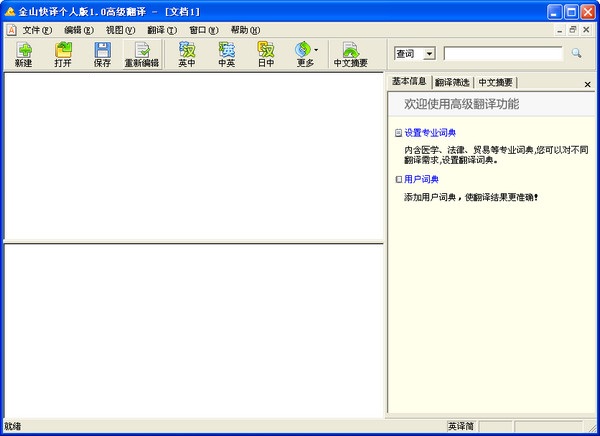Translate with the 中英 icon

click(227, 55)
